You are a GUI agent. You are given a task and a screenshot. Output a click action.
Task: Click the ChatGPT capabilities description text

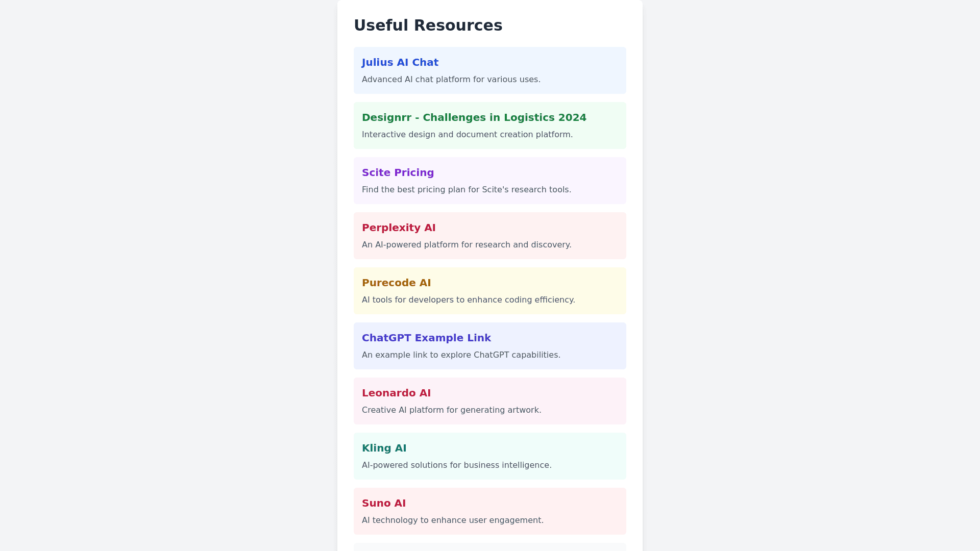pos(461,355)
